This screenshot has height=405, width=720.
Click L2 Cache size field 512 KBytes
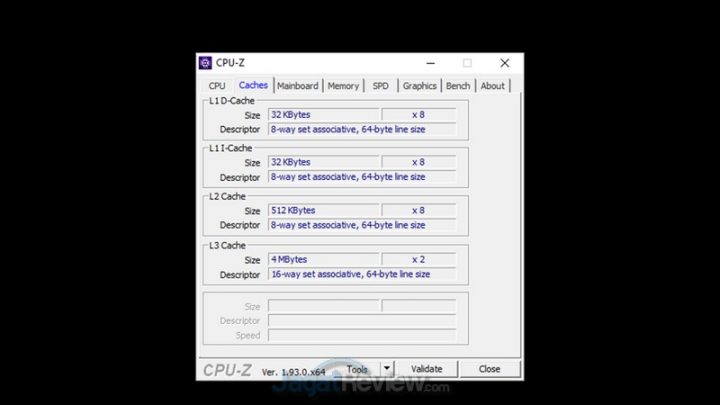click(x=324, y=211)
